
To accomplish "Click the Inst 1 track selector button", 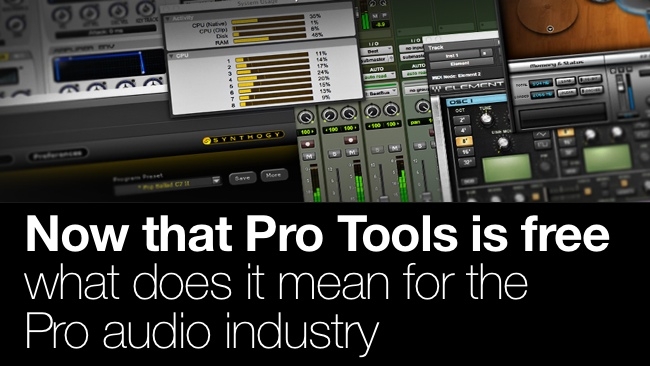I will 453,55.
